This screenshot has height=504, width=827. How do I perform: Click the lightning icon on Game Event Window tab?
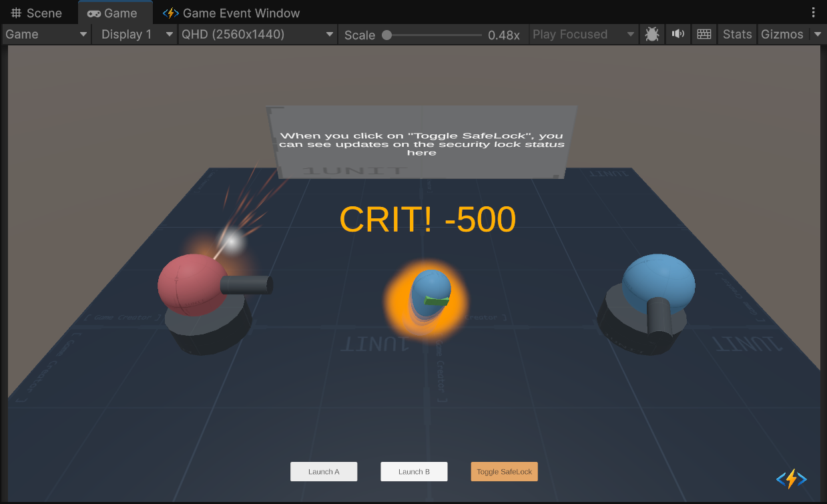pos(170,12)
